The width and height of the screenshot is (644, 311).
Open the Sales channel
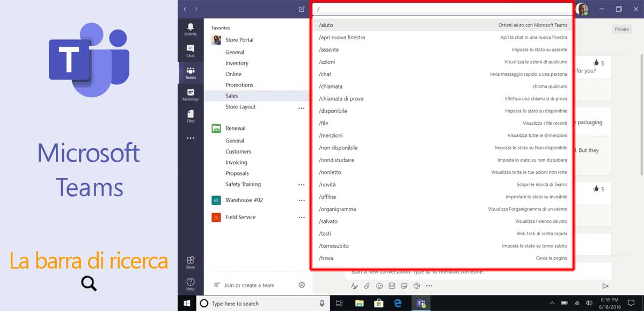[232, 96]
